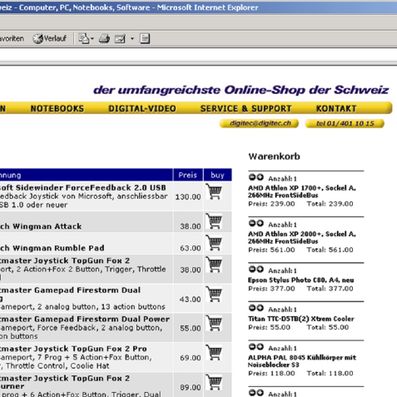Open SERVICE & SUPPORT section

click(x=246, y=108)
